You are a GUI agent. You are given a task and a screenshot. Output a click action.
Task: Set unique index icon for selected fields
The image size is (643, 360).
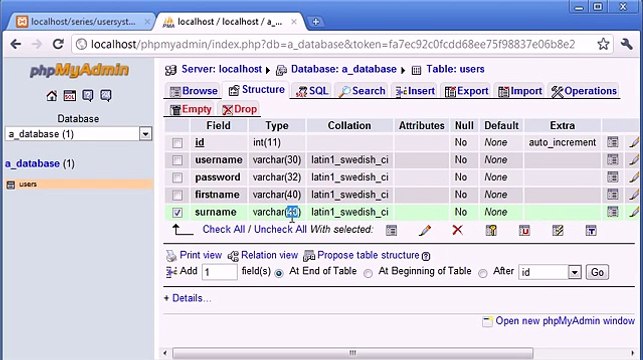(x=524, y=230)
